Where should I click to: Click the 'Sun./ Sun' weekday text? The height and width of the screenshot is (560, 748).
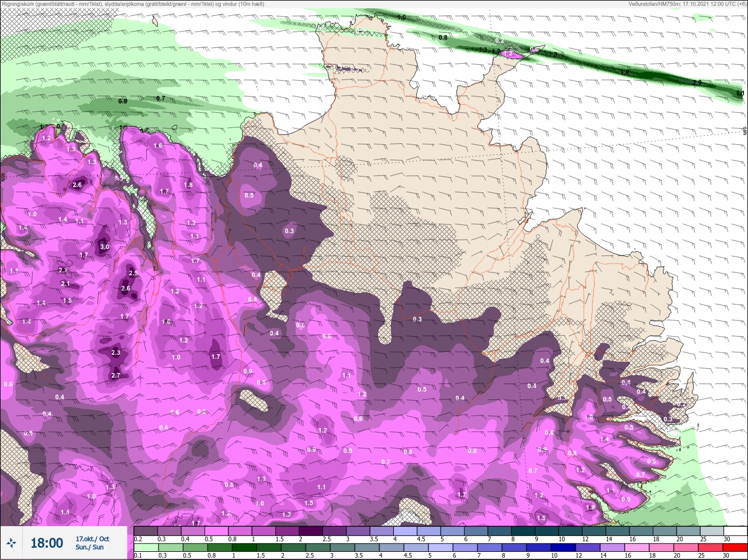pyautogui.click(x=89, y=547)
